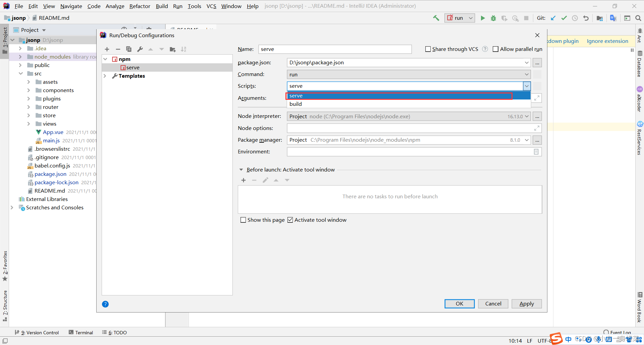
Task: Select package.json in project tree
Action: pyautogui.click(x=50, y=174)
